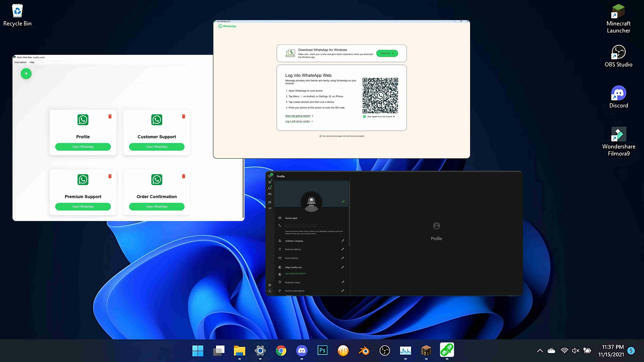The height and width of the screenshot is (362, 644).
Task: Open the Settings gear in the WhatsApp sidebar
Action: 270,285
